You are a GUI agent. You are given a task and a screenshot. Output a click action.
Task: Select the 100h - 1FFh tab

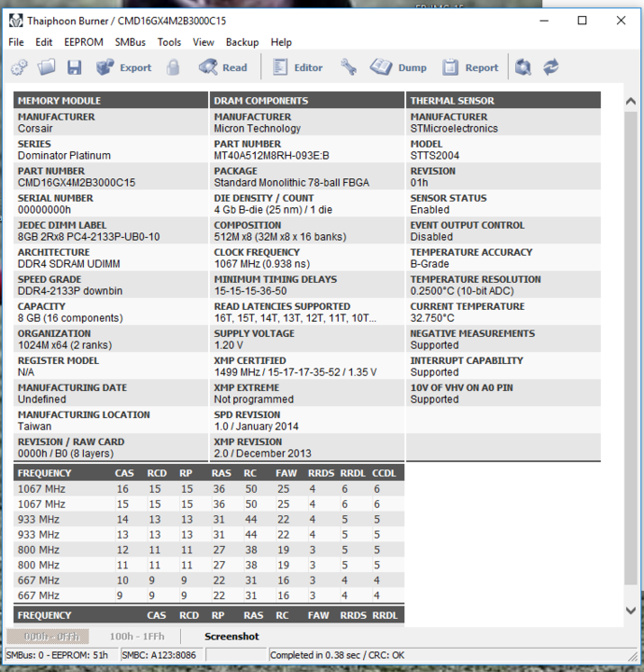pyautogui.click(x=136, y=637)
